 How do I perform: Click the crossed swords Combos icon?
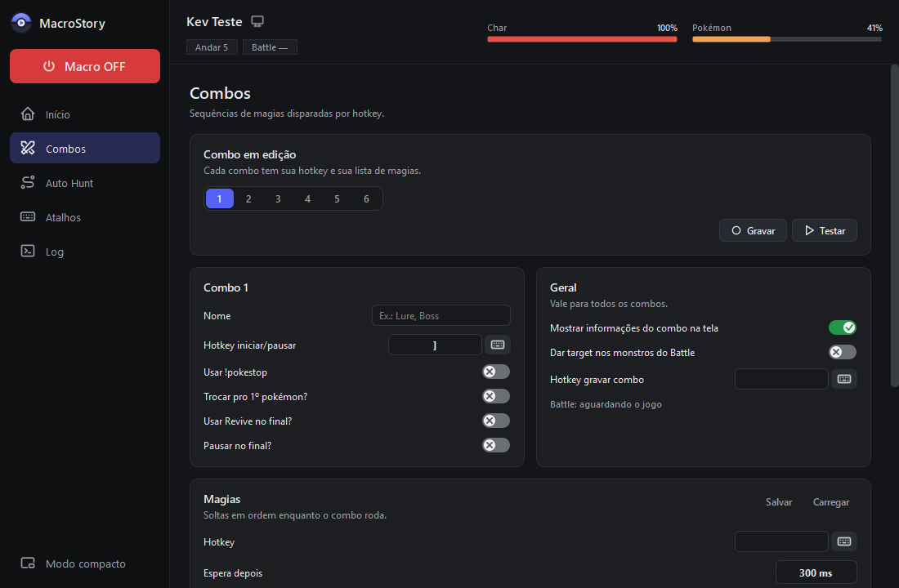point(28,149)
